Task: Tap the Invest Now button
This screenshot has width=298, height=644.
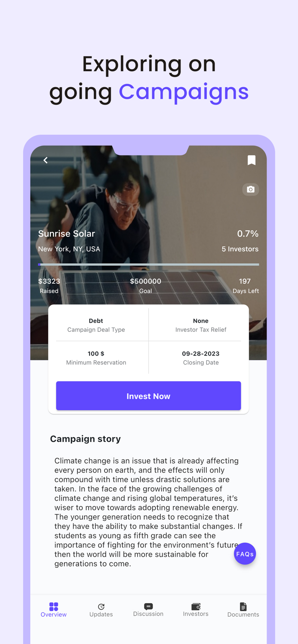Action: pyautogui.click(x=148, y=396)
